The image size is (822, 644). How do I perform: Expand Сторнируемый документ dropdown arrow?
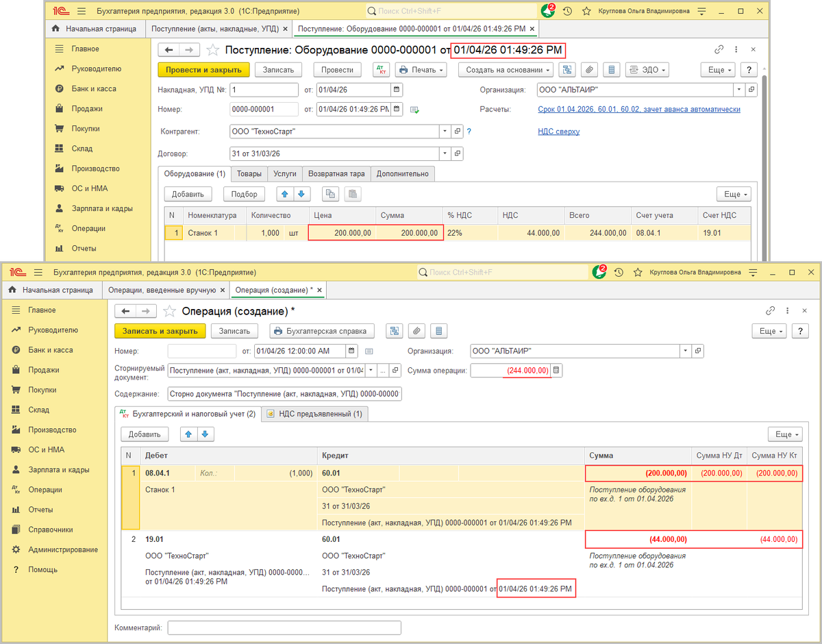[371, 371]
